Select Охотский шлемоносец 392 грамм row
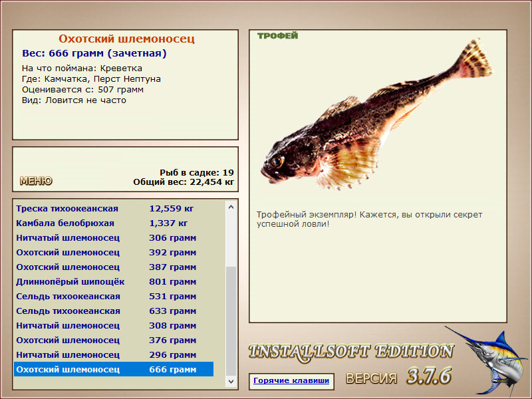532x399 pixels. 114,253
